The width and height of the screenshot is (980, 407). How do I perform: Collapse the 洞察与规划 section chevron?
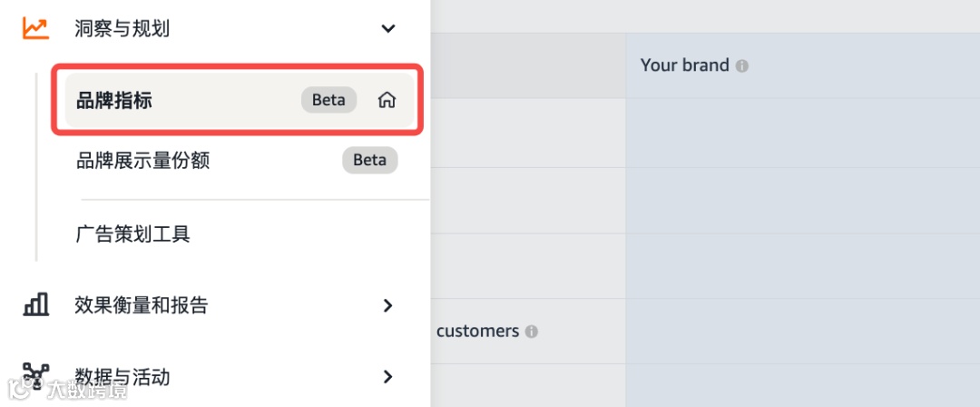pos(388,29)
